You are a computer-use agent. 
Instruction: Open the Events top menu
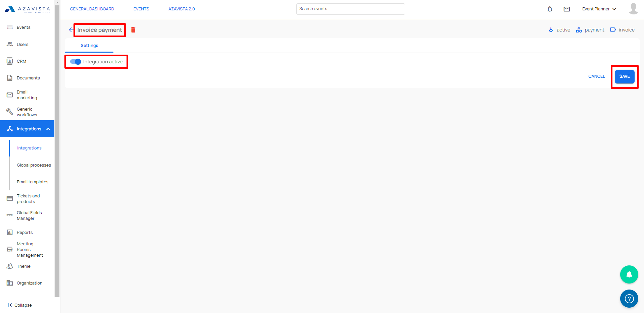coord(141,9)
